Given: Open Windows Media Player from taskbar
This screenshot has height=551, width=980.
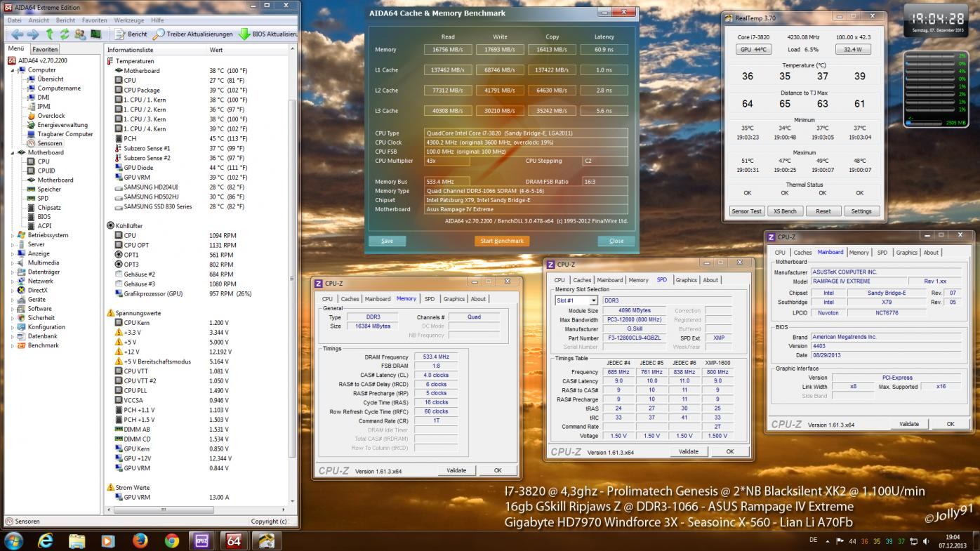Looking at the screenshot, I should pyautogui.click(x=108, y=540).
